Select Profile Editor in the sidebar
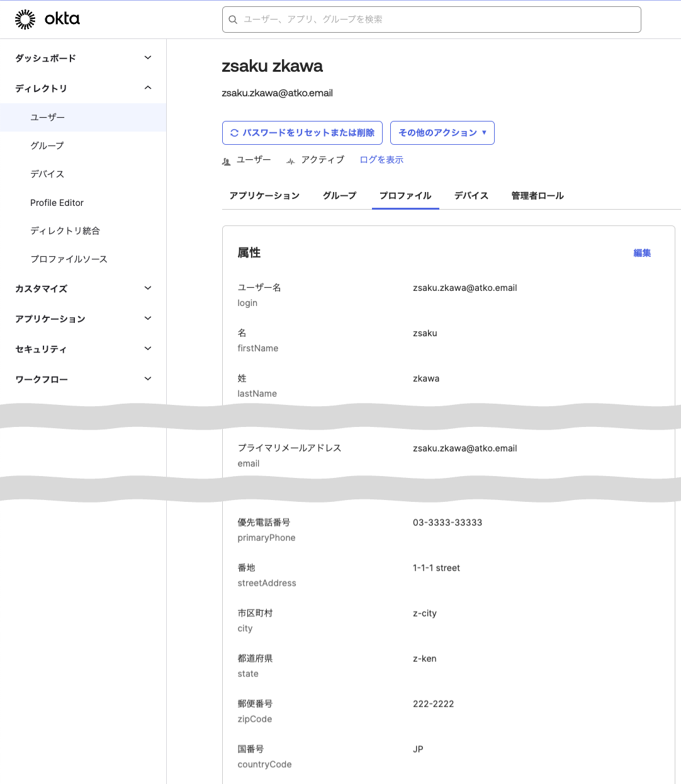This screenshot has width=681, height=784. point(57,203)
